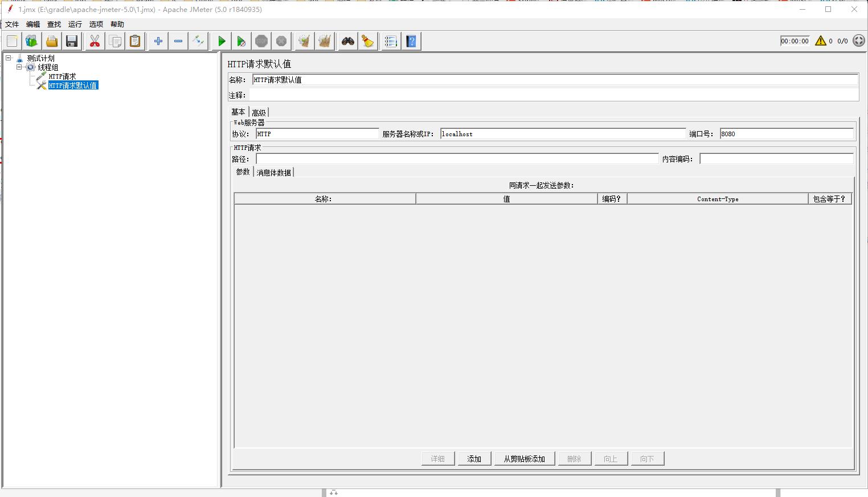The image size is (868, 497).
Task: Click the server name field with localhost
Action: click(x=563, y=134)
